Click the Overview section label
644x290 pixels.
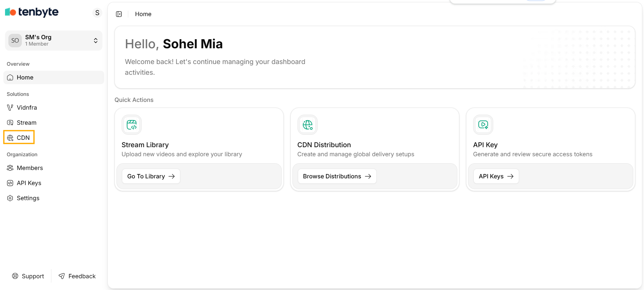click(18, 64)
